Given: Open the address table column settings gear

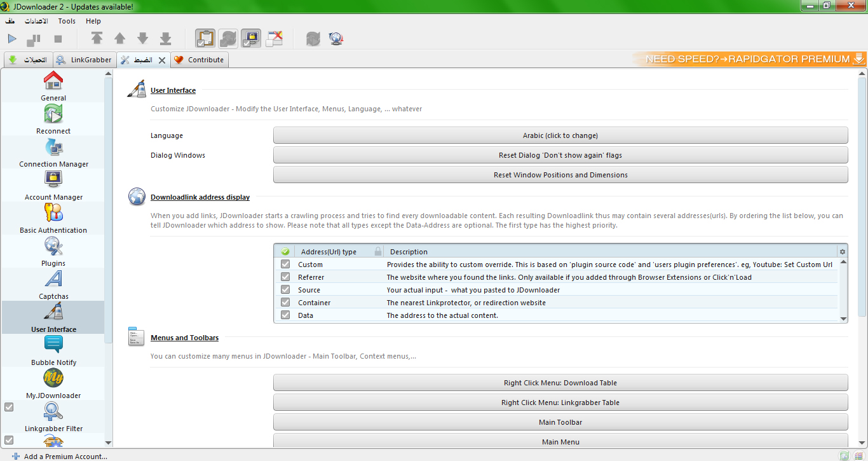Looking at the screenshot, I should click(843, 252).
